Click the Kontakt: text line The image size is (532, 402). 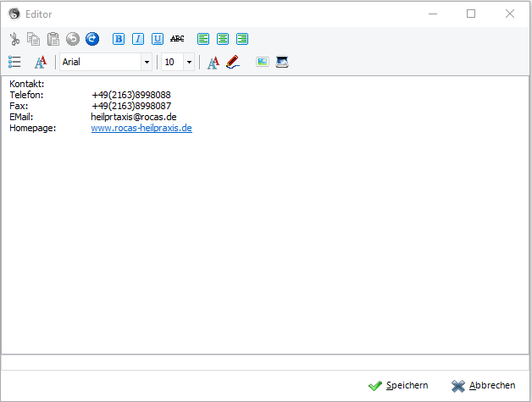[x=27, y=84]
